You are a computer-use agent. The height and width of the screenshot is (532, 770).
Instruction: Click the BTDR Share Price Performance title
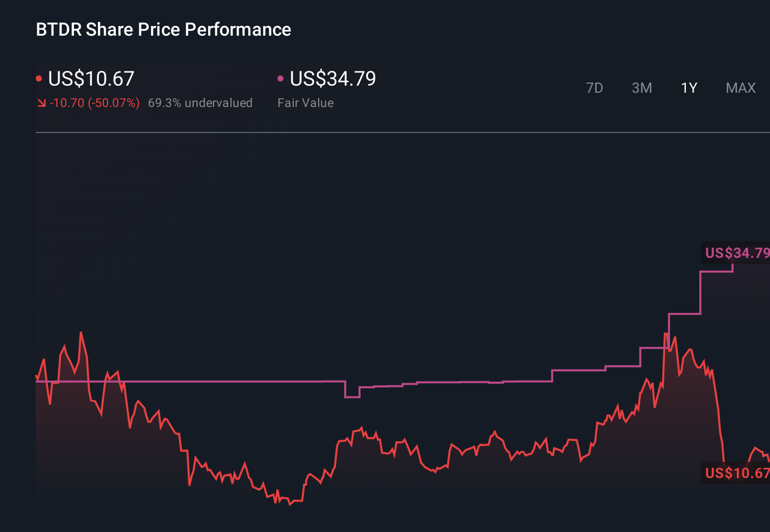click(163, 30)
